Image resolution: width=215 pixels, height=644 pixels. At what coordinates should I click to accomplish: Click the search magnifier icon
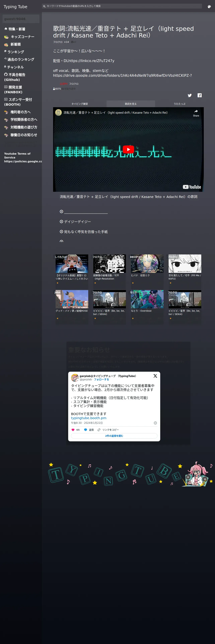click(44, 6)
